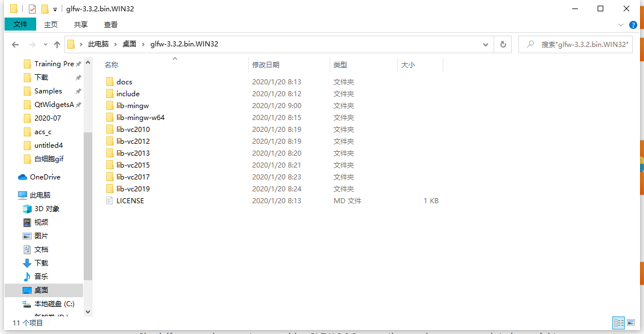
Task: Click the lib-mingw folder icon
Action: click(109, 106)
